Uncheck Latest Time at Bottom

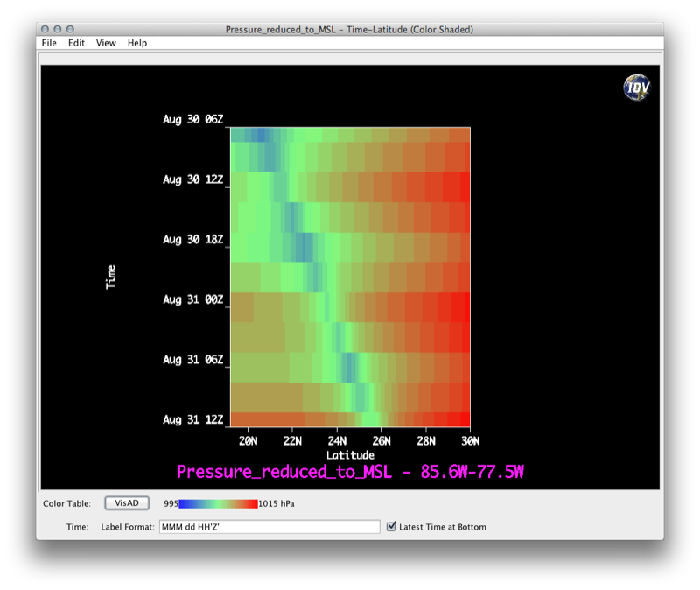[391, 527]
